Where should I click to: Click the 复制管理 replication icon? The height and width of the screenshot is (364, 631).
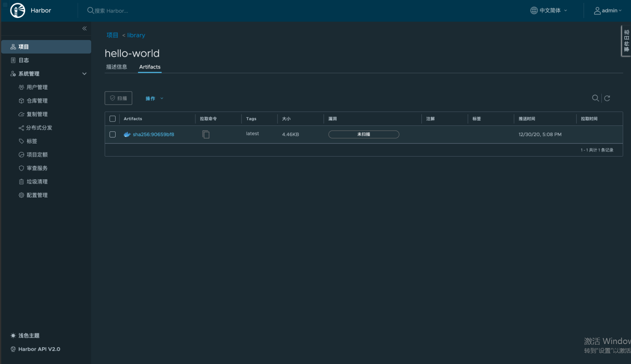[x=22, y=114]
